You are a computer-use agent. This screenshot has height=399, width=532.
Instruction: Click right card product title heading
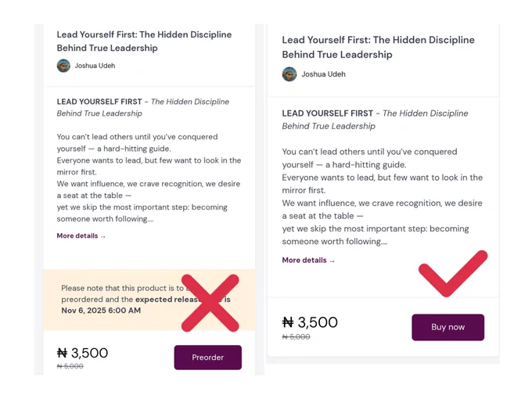pos(378,47)
